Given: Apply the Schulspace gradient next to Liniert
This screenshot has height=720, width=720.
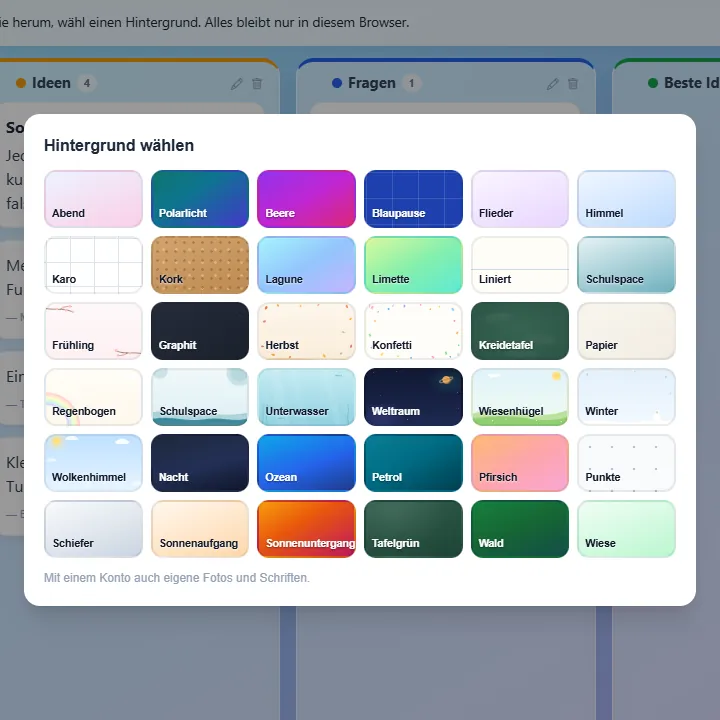Looking at the screenshot, I should (626, 265).
